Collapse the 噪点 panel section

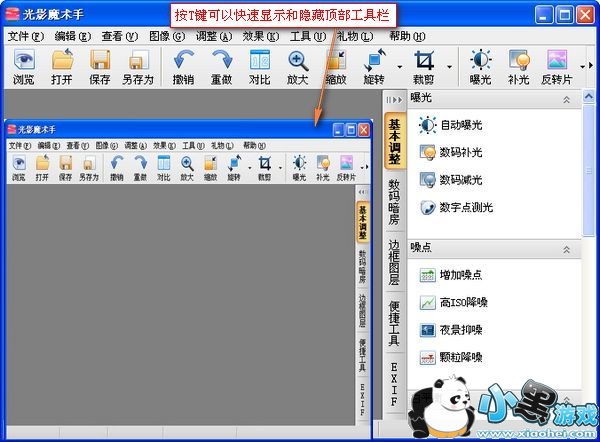click(x=566, y=250)
